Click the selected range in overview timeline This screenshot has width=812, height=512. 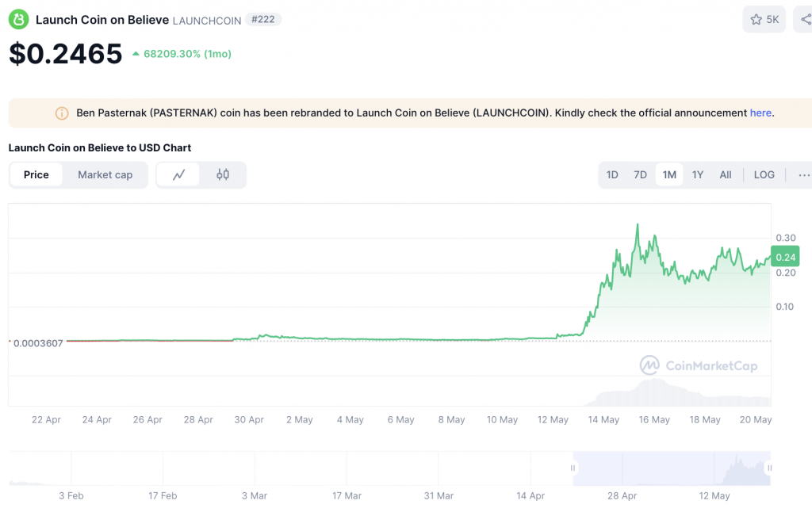point(671,468)
